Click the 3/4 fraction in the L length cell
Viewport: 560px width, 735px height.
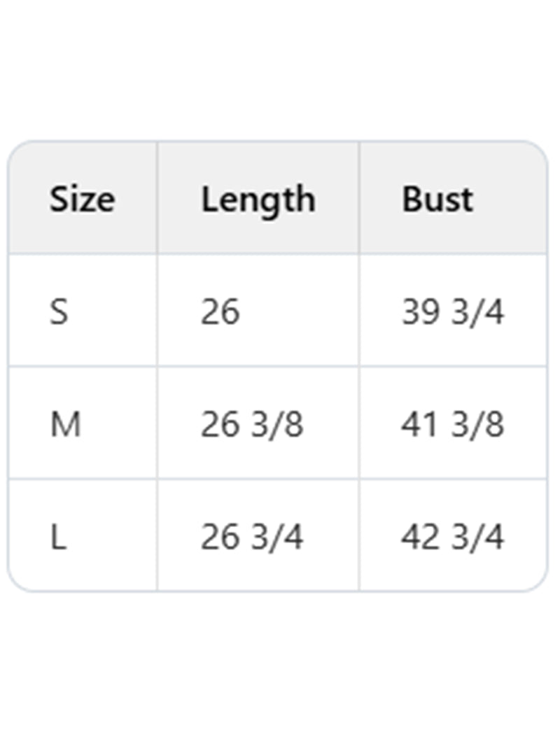coord(276,537)
